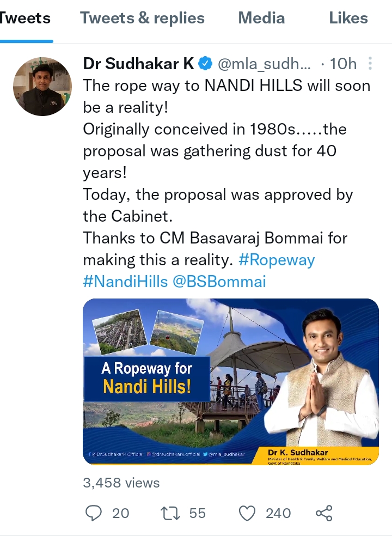Click the reply speech bubble icon
This screenshot has height=536, width=392.
pyautogui.click(x=94, y=513)
